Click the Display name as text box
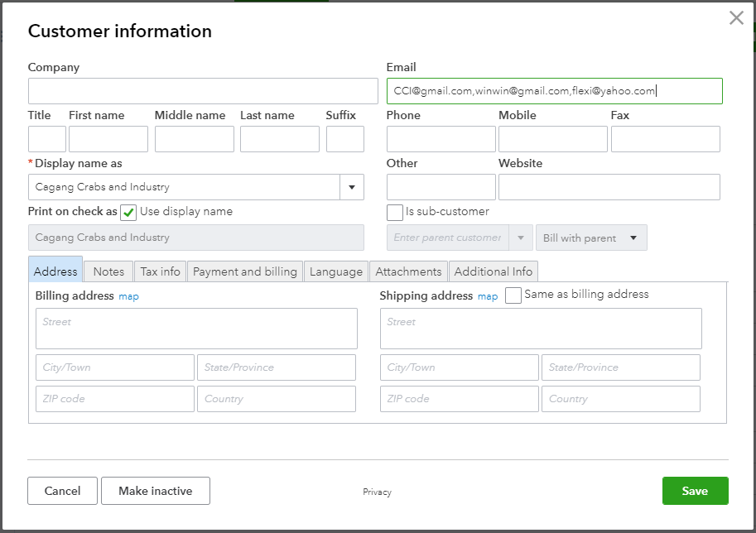 (x=184, y=187)
